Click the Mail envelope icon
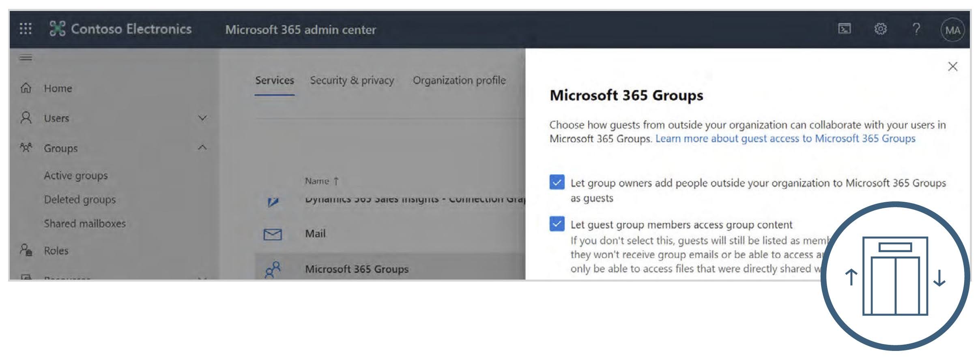The width and height of the screenshot is (980, 359). [x=273, y=234]
